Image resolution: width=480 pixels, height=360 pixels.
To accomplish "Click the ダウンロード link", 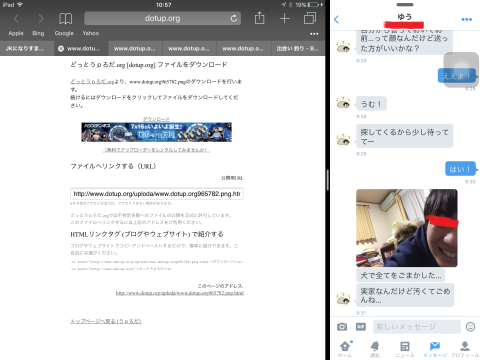I will click(156, 119).
